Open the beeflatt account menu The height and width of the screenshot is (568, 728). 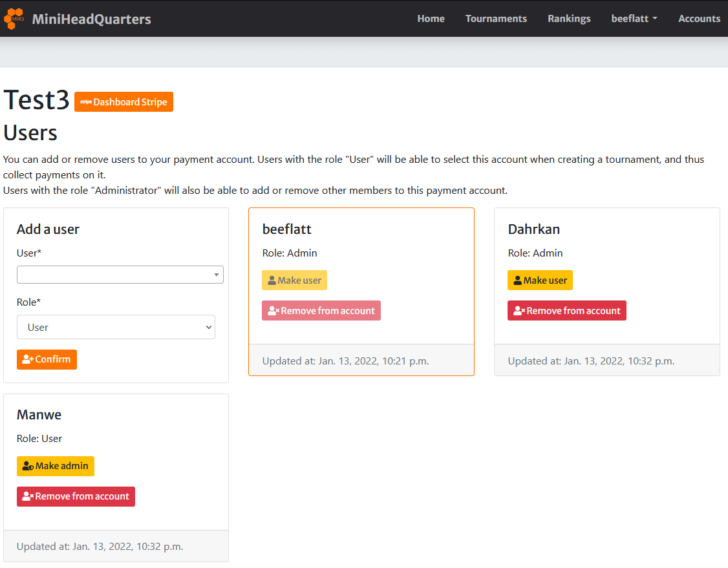tap(634, 19)
